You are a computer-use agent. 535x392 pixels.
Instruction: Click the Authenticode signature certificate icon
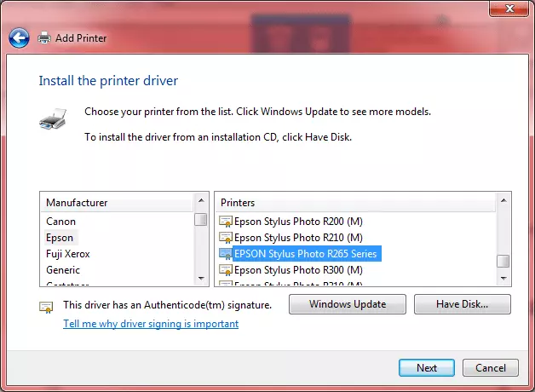point(46,306)
